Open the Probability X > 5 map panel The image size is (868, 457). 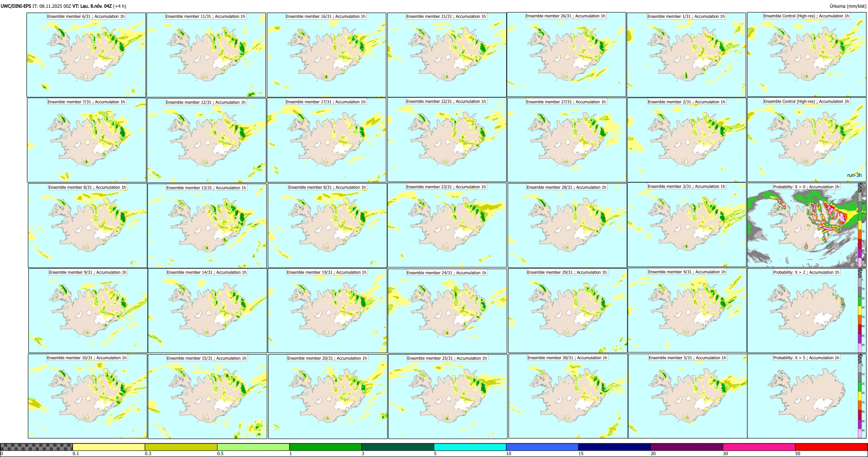coord(807,396)
